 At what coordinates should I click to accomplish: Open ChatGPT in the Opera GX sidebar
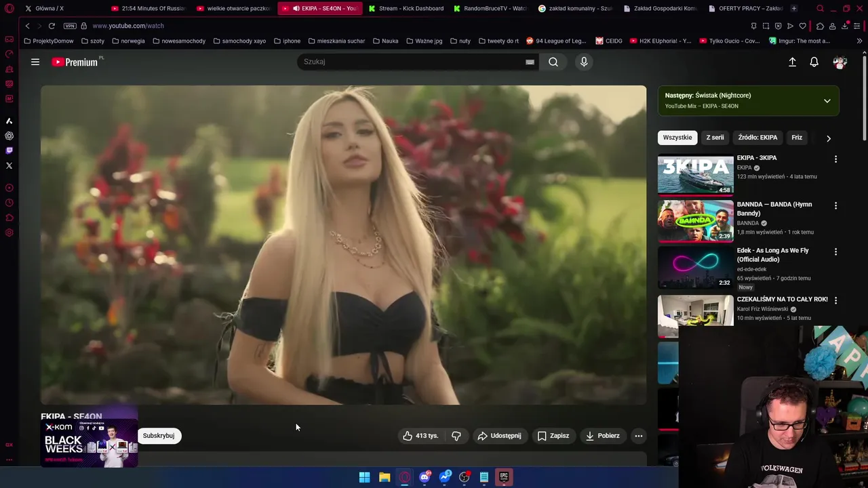click(9, 136)
